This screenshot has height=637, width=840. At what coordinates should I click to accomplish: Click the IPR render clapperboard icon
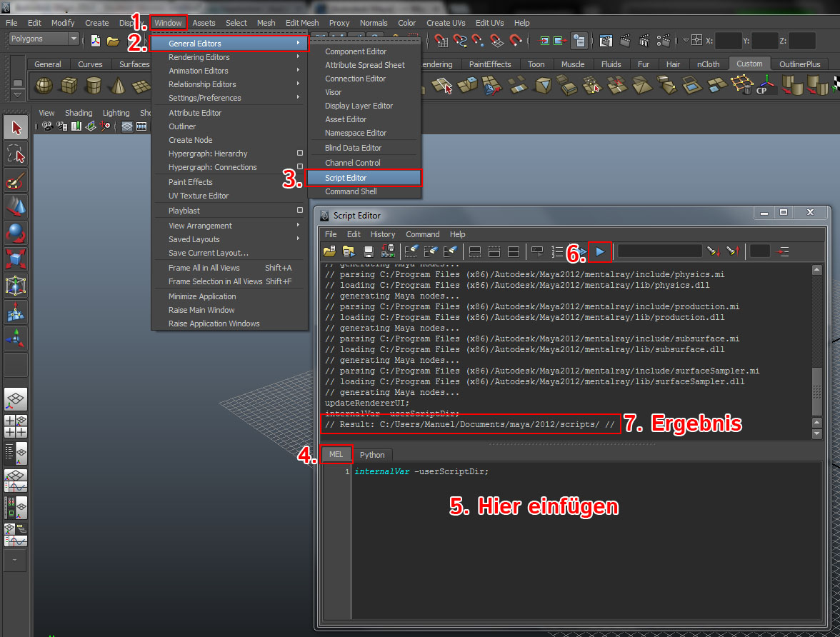(644, 41)
